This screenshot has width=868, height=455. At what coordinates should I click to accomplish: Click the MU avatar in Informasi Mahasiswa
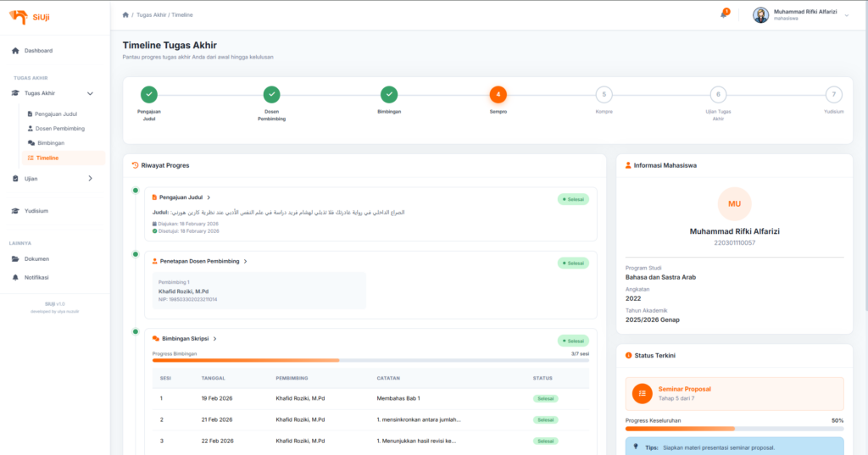pos(734,204)
